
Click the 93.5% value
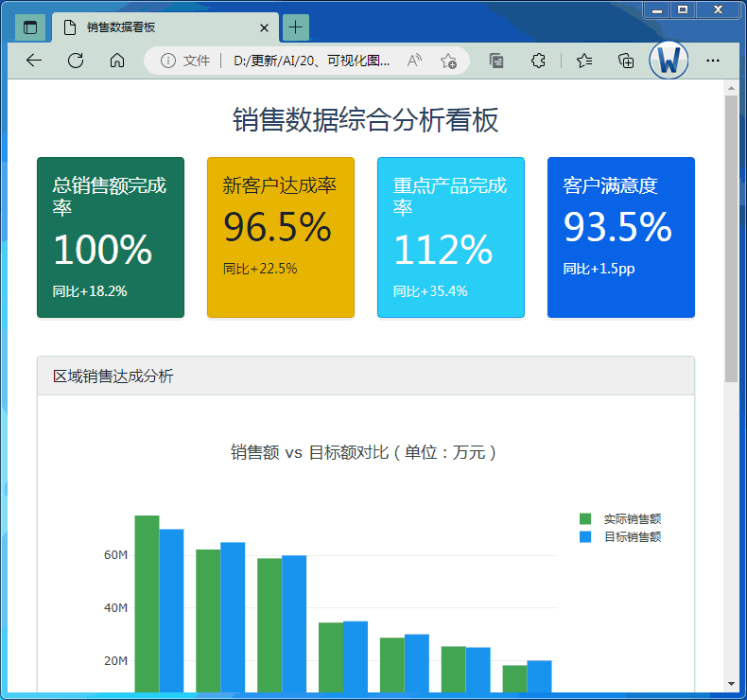617,227
